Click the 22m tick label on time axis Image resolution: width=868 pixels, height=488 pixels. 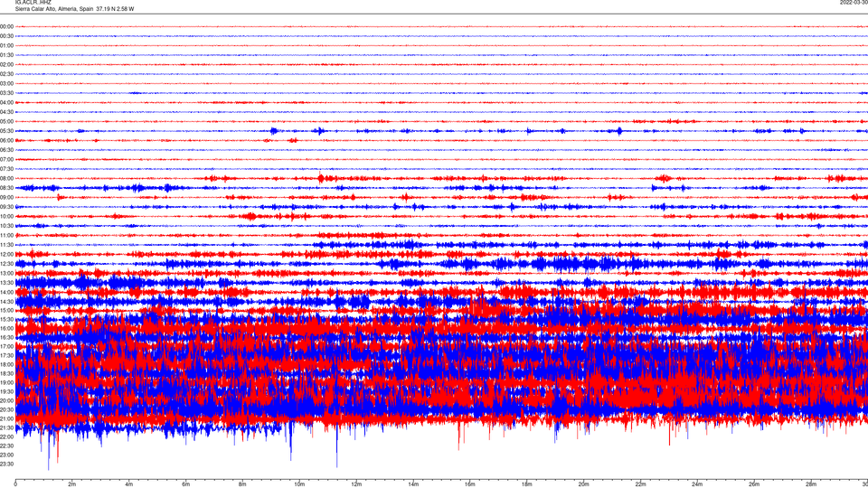(640, 484)
